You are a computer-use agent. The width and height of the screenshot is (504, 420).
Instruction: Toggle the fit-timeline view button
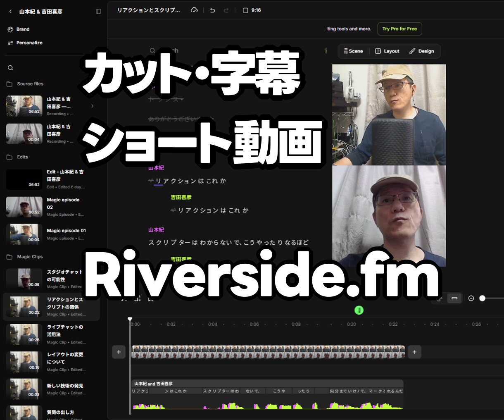[454, 298]
